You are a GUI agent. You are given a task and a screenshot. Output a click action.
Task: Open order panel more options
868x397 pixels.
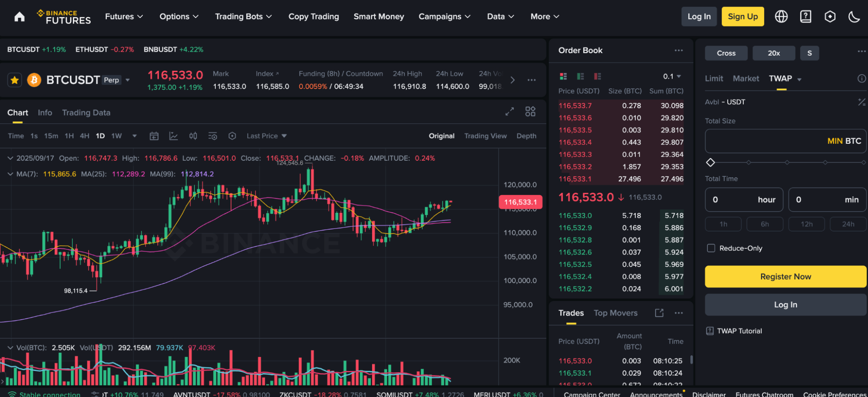pyautogui.click(x=861, y=51)
